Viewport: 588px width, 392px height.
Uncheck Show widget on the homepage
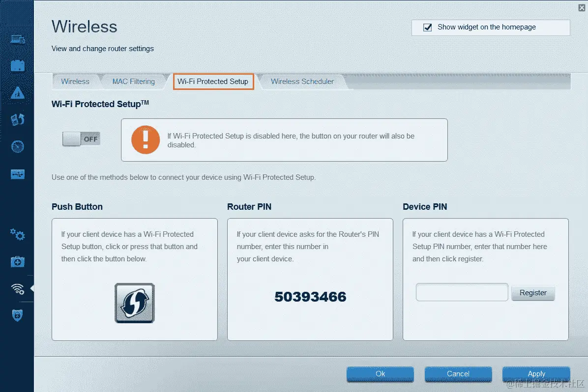coord(427,28)
